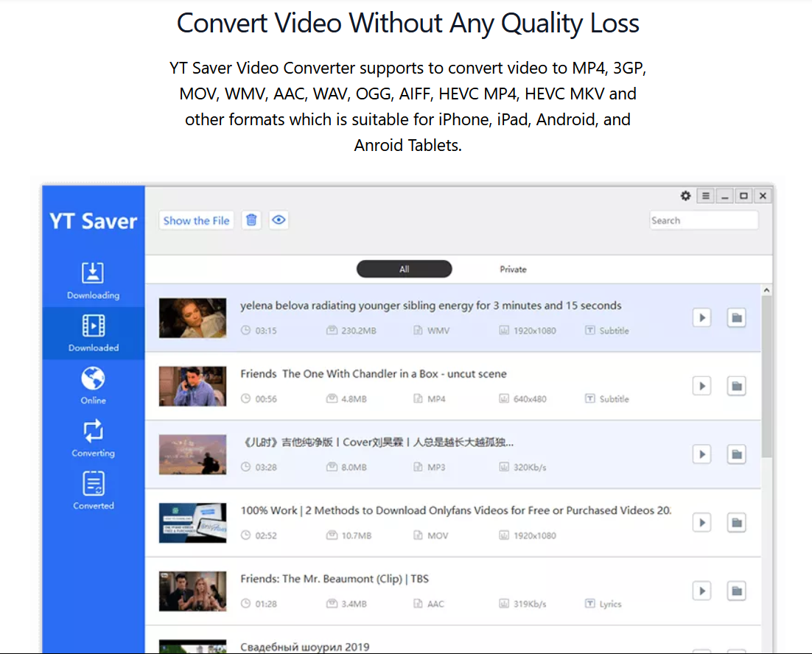Play the 100% Work Onlyfans methods video
This screenshot has width=812, height=654.
(701, 523)
